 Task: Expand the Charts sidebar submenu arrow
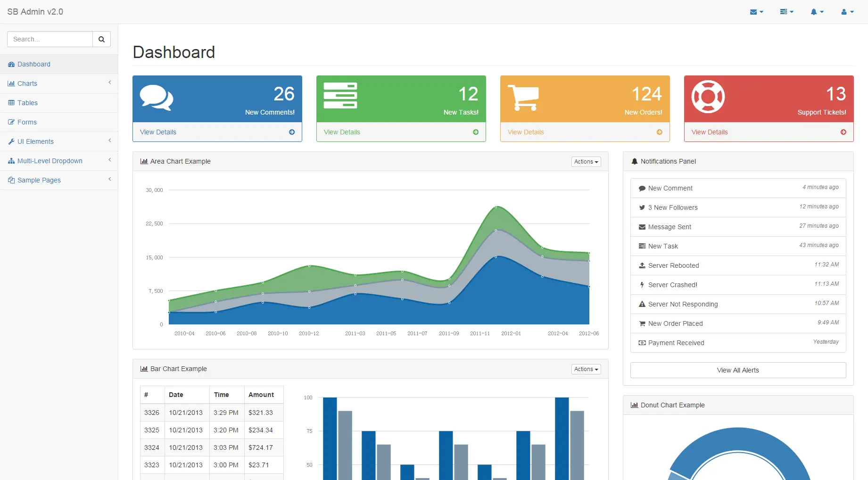[x=110, y=83]
